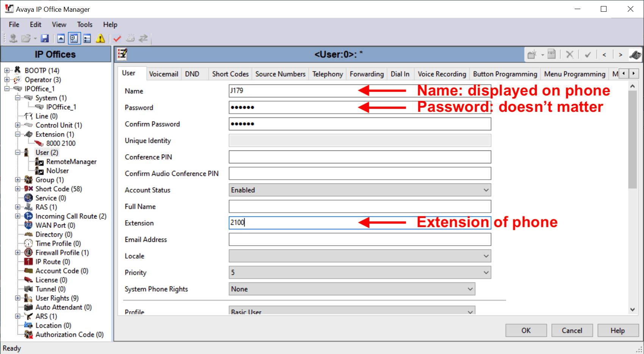Click the Validate Record checkmark icon
644x354 pixels.
click(x=588, y=55)
